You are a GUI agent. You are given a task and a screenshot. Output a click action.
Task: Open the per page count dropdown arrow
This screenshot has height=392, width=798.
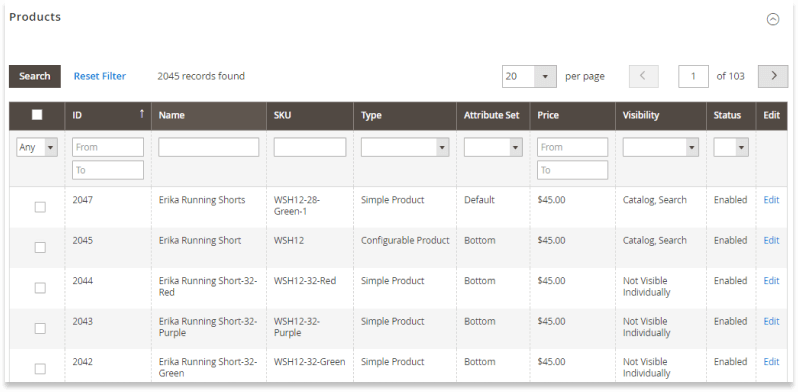tap(545, 76)
